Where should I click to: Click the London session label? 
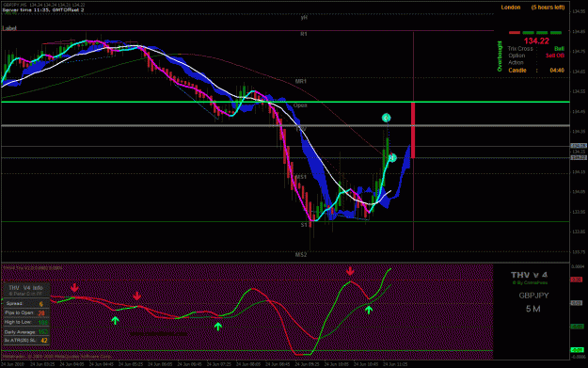[511, 8]
